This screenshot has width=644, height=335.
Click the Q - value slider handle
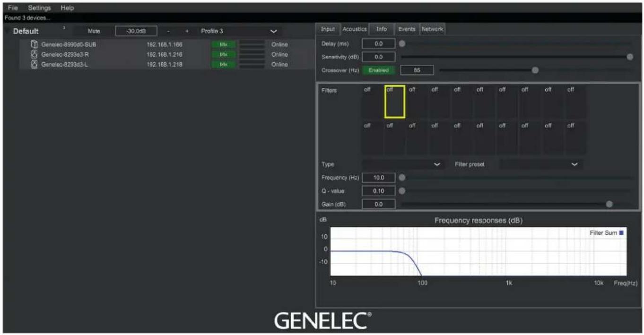point(402,191)
